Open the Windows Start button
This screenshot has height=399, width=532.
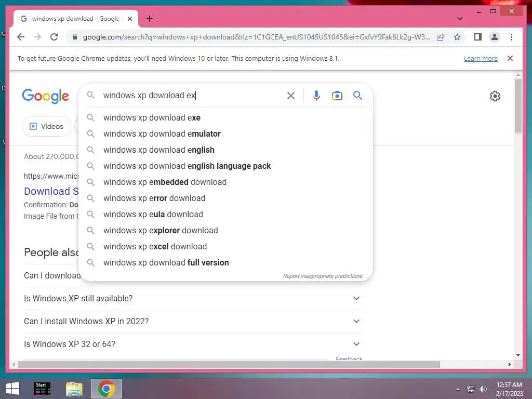(x=12, y=389)
